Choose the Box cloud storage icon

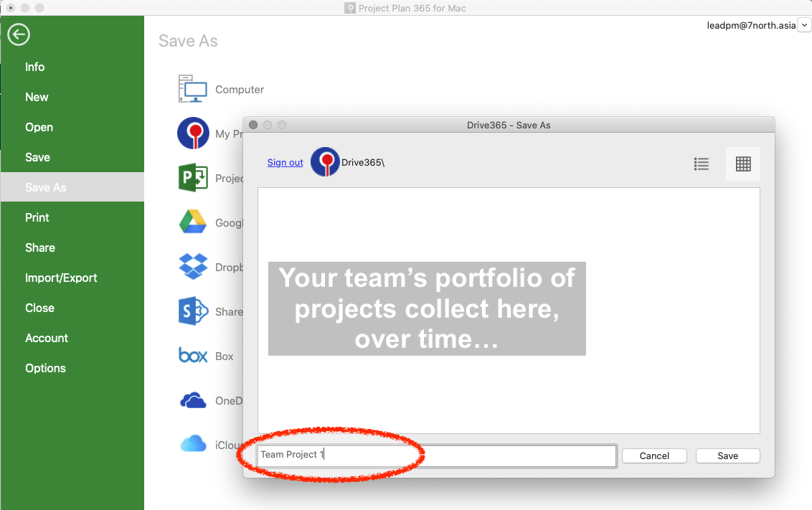tap(193, 355)
